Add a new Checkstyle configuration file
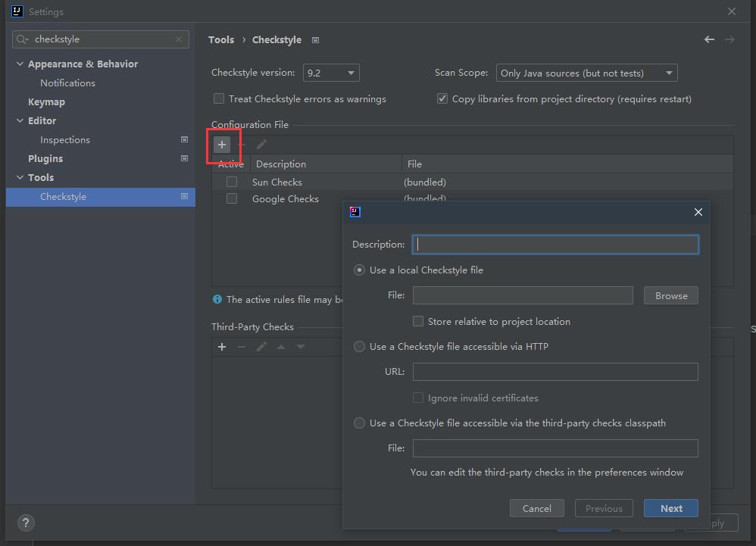Viewport: 756px width, 546px height. (x=222, y=145)
